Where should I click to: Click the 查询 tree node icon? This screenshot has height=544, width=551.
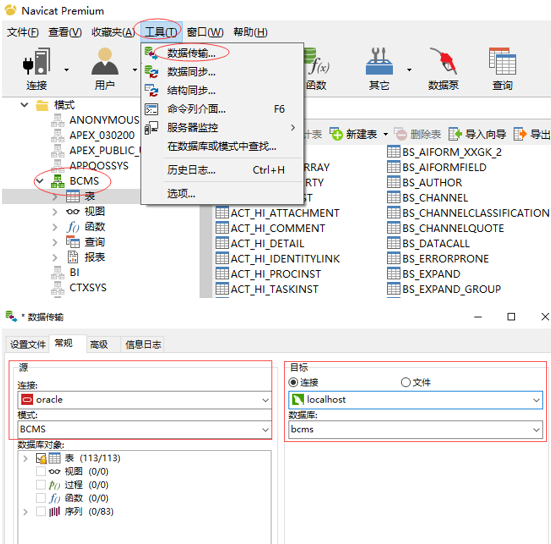tap(73, 242)
